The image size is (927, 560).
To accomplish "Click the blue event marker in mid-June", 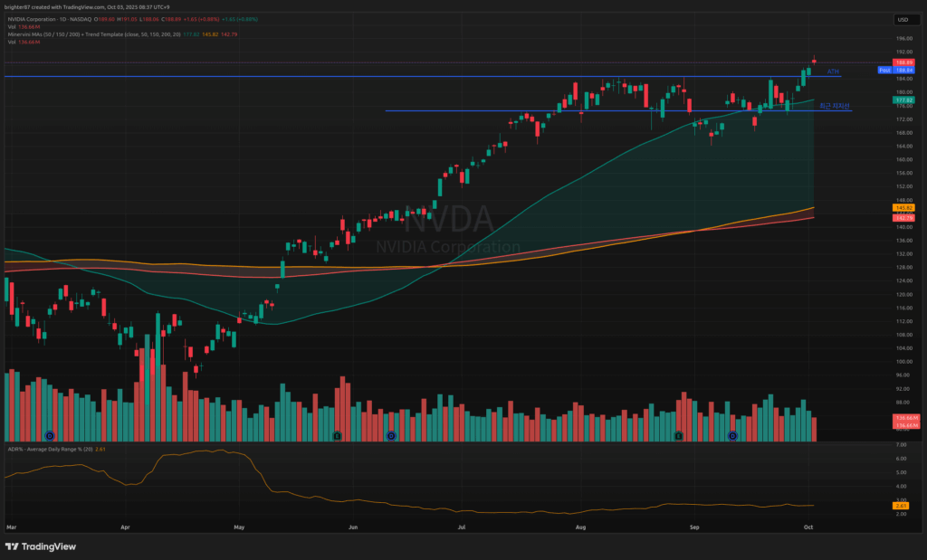I will pyautogui.click(x=391, y=436).
